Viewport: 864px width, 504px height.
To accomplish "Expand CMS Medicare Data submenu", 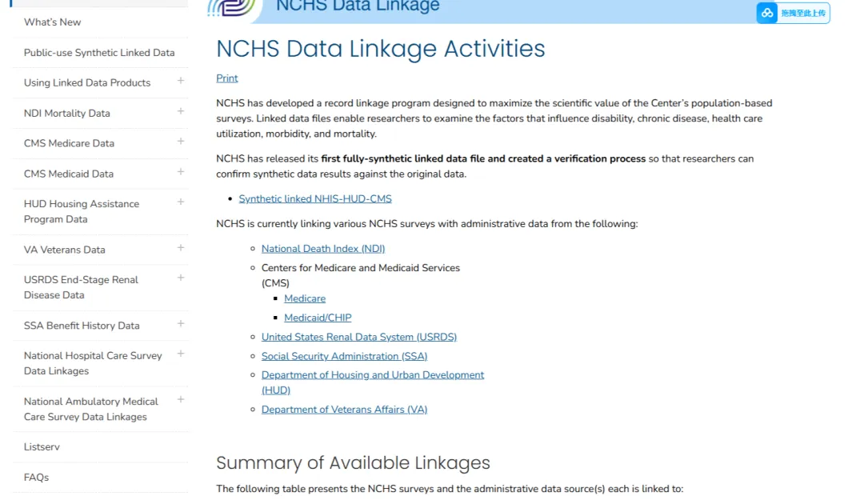I will pos(180,142).
